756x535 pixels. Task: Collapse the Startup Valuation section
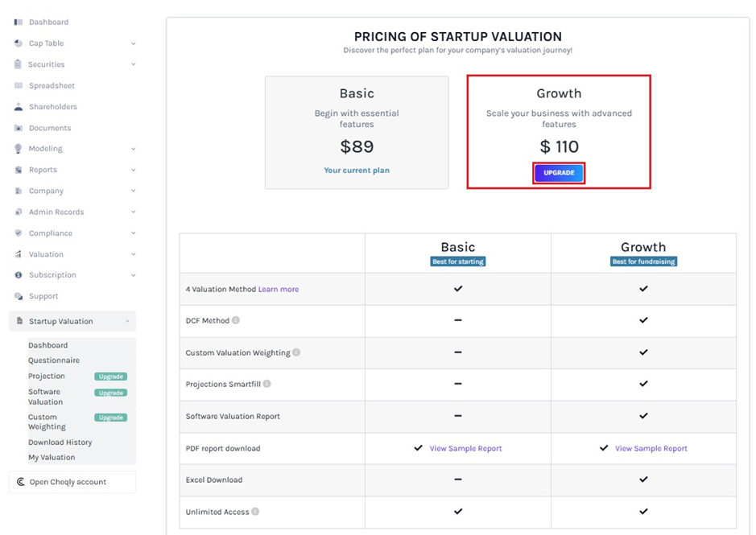click(127, 321)
